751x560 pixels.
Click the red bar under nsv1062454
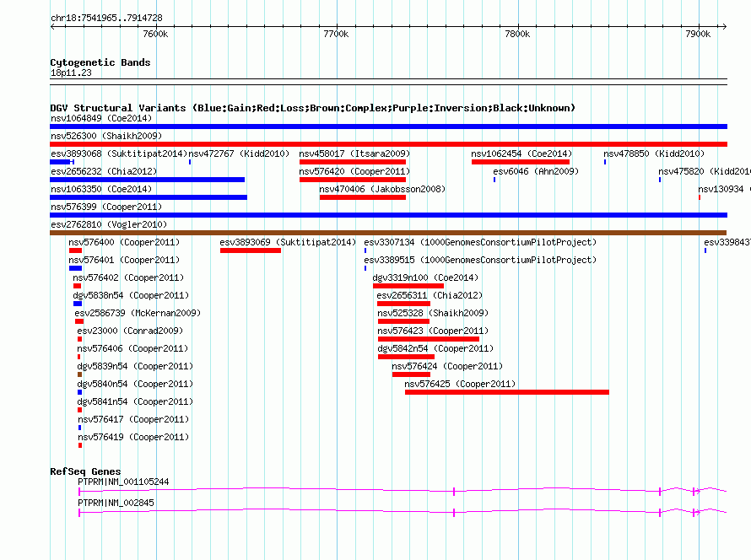click(x=521, y=162)
